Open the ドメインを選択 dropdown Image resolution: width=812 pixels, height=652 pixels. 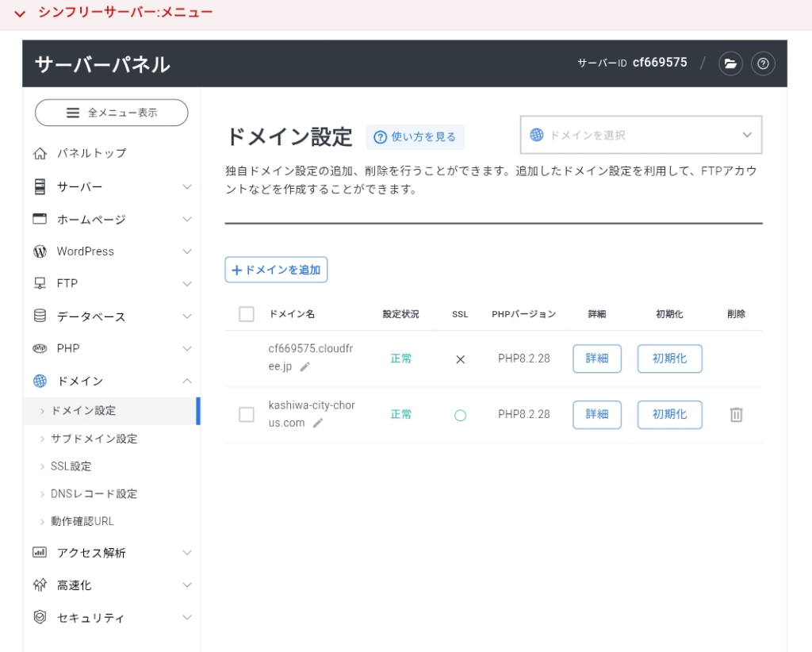(641, 135)
